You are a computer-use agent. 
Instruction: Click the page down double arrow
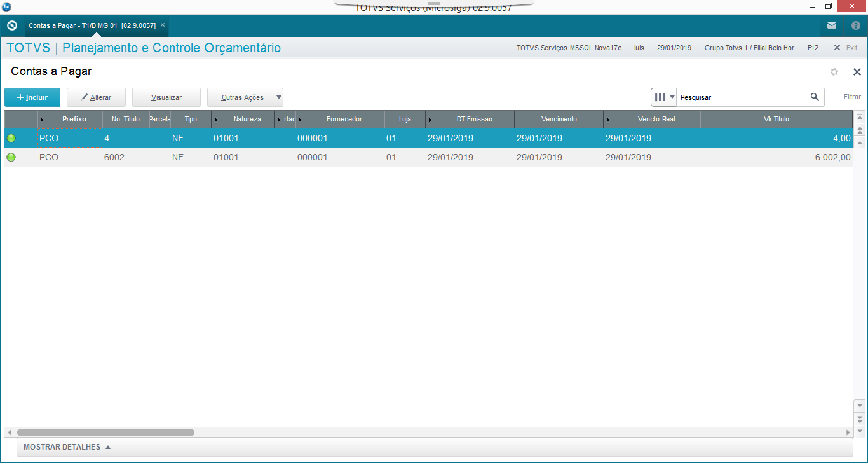coord(860,418)
